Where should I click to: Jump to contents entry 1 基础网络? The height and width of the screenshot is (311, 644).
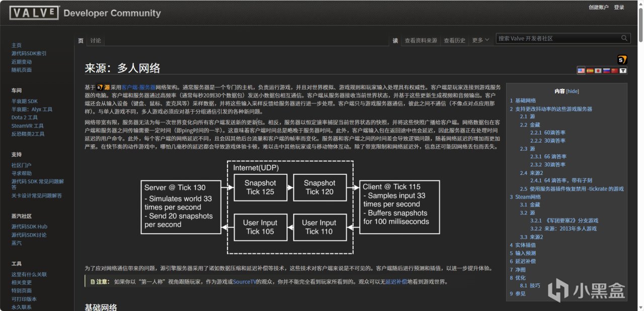pyautogui.click(x=523, y=100)
